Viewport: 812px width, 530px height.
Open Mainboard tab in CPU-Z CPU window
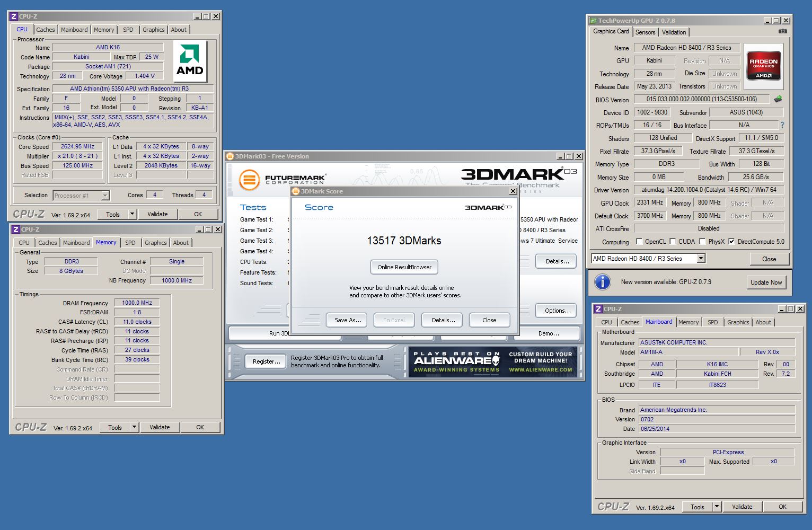[x=74, y=30]
